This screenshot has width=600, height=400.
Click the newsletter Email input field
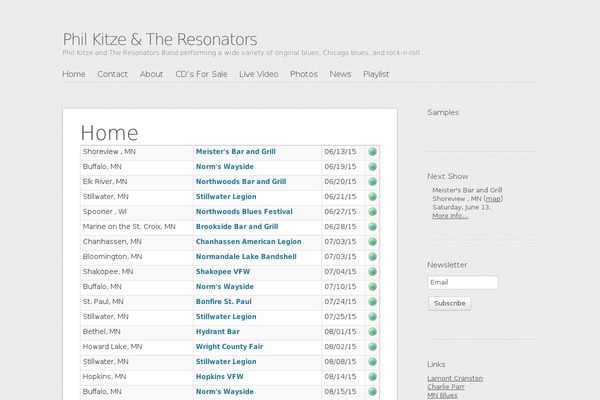coord(463,282)
